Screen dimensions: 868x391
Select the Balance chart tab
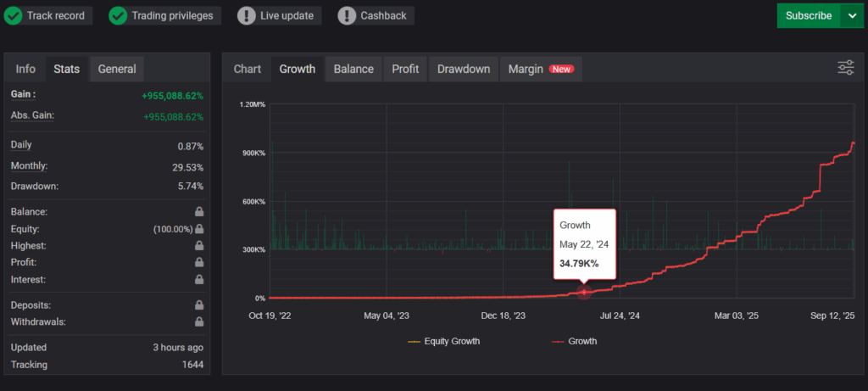pos(353,69)
